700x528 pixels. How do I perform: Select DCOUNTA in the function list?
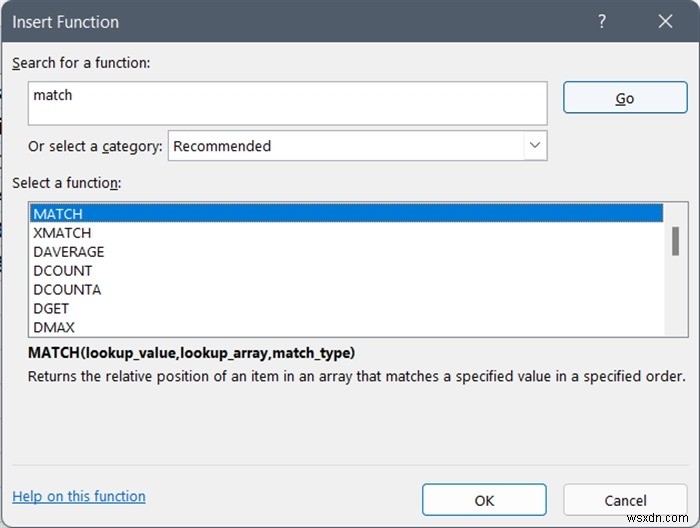[x=346, y=290]
